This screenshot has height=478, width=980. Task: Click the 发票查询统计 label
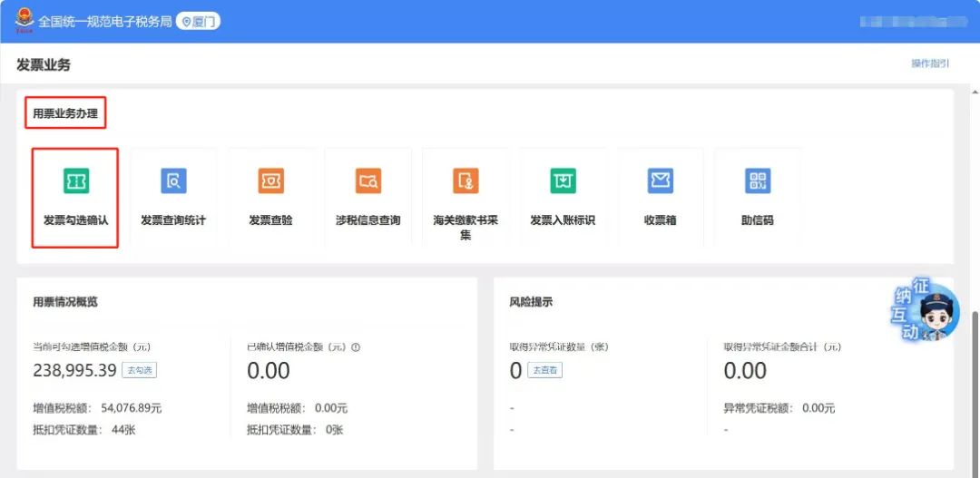(173, 220)
